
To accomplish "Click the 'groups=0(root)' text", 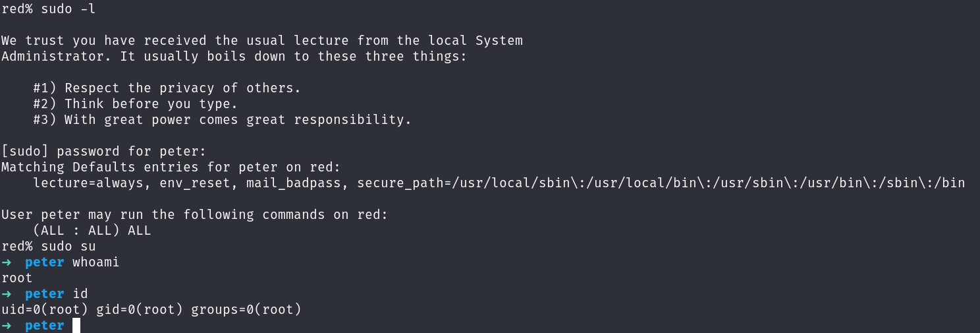I will coord(246,310).
